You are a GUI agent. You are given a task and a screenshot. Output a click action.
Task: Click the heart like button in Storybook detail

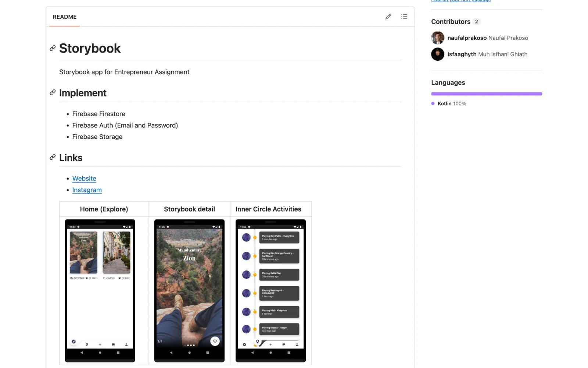(215, 341)
